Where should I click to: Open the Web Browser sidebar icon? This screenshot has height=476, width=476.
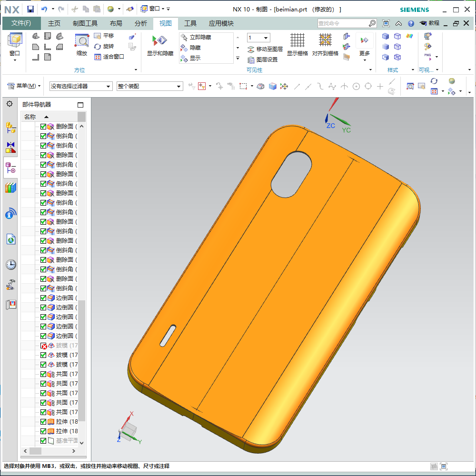(x=10, y=239)
